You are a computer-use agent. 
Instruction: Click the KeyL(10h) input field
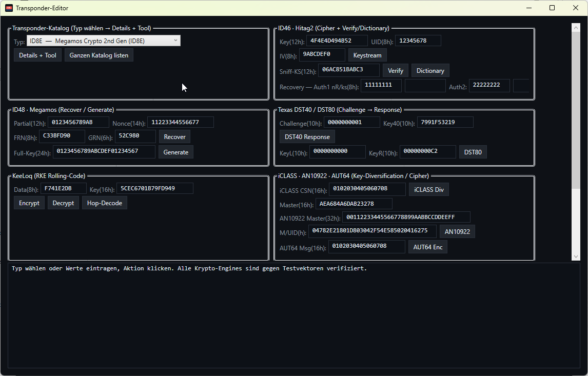tap(338, 152)
